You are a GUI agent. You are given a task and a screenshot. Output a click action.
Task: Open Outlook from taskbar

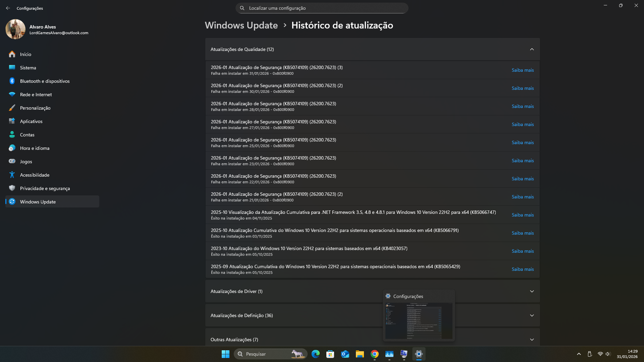[345, 354]
